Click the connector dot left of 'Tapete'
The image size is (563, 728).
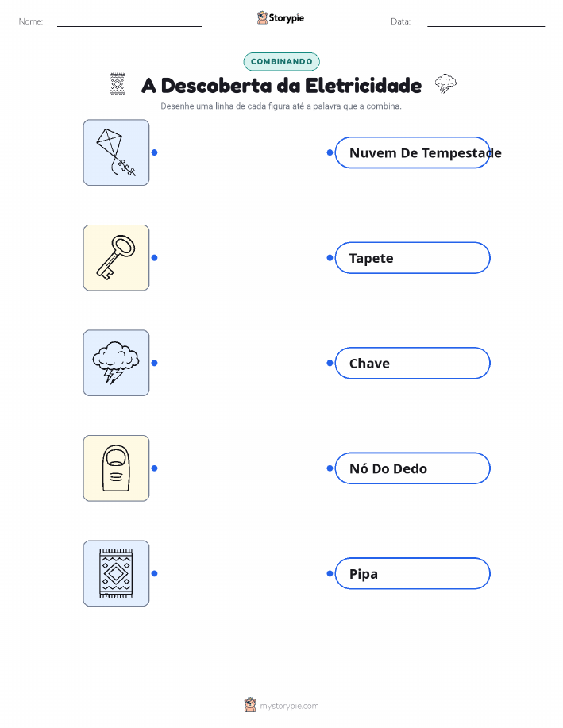pos(330,258)
